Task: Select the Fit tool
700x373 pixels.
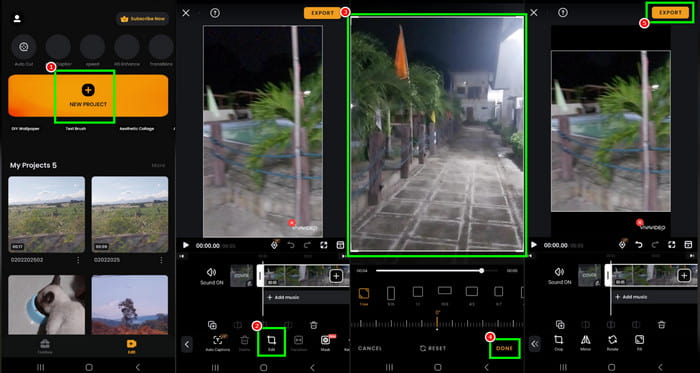Action: (639, 343)
